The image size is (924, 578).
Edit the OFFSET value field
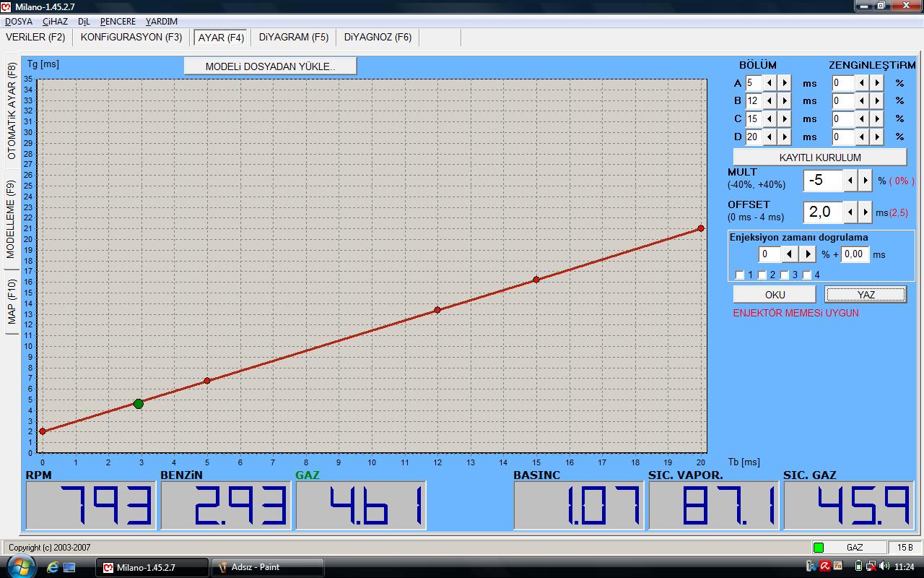click(x=823, y=212)
